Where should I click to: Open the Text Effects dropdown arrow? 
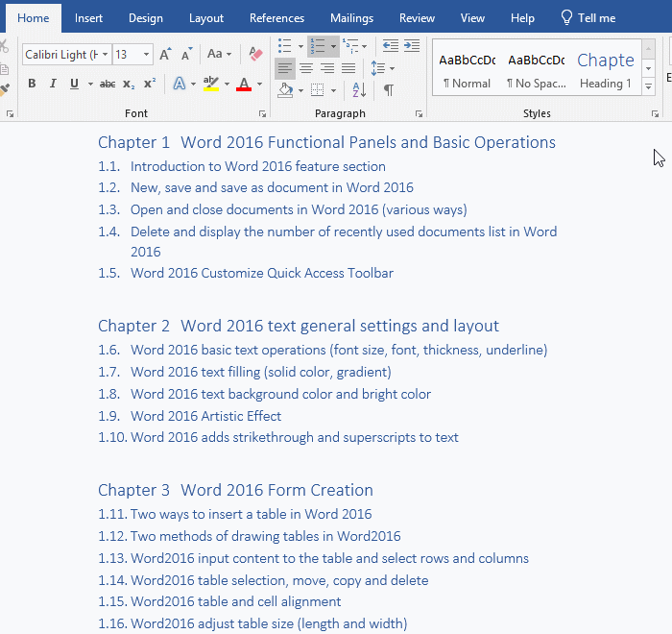point(193,84)
